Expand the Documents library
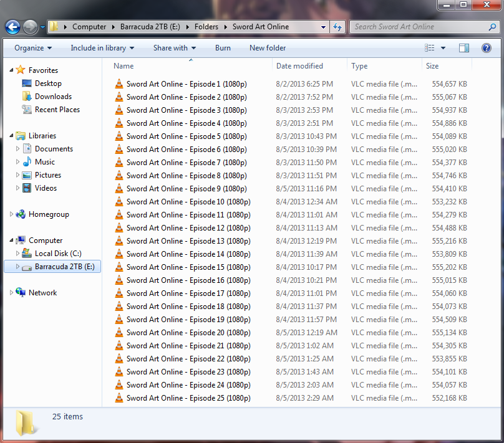Screen dimensions: 504x443 coord(17,149)
